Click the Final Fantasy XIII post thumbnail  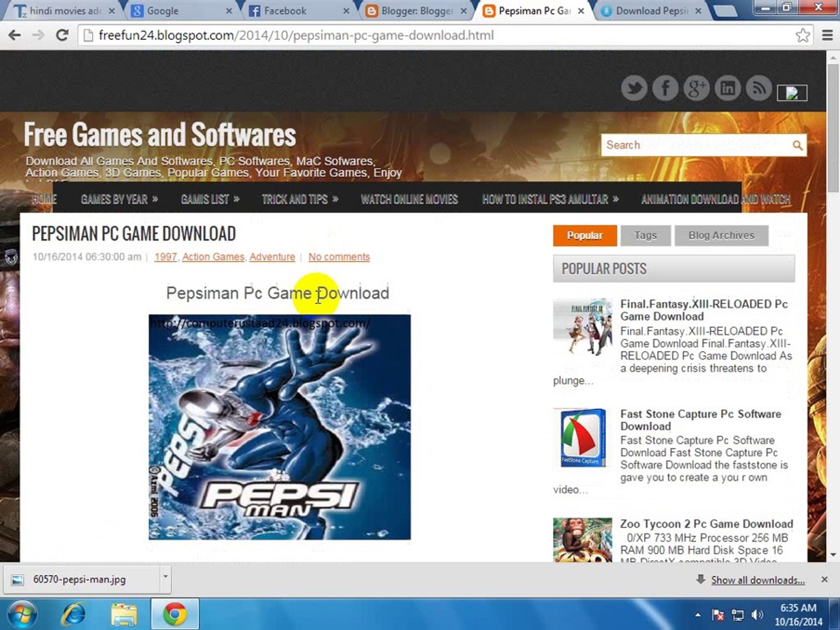pyautogui.click(x=583, y=326)
